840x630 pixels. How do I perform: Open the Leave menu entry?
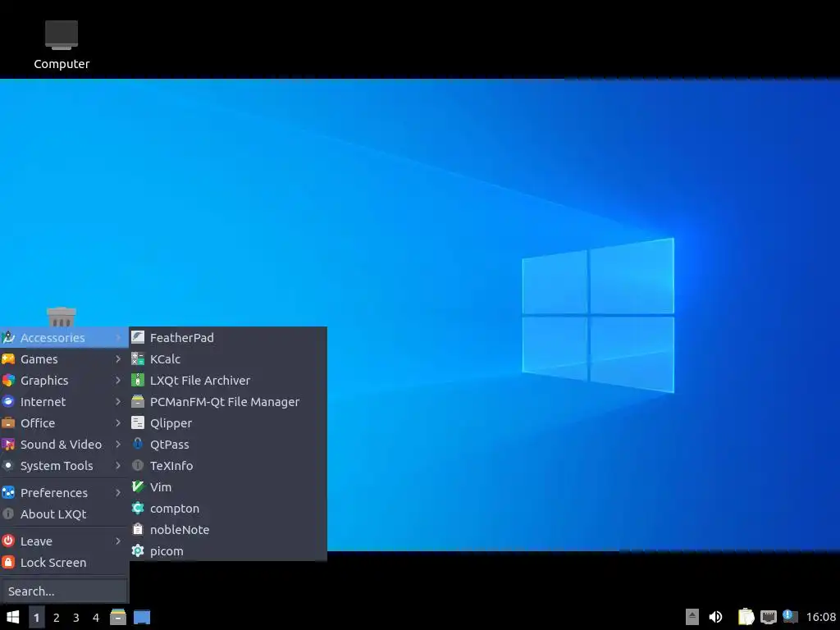pyautogui.click(x=64, y=541)
